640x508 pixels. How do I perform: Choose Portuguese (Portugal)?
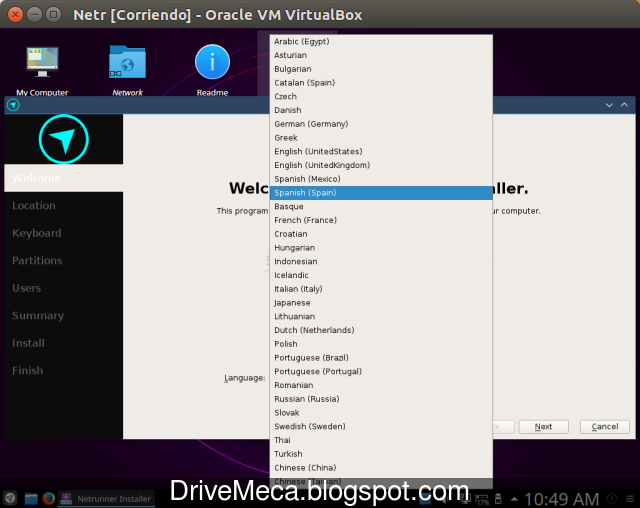click(381, 371)
